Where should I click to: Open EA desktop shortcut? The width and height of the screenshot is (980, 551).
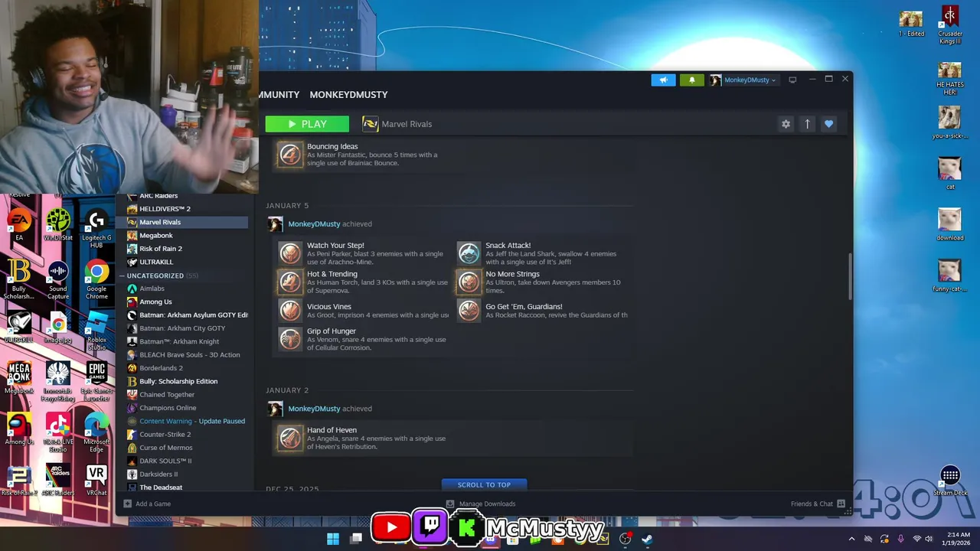19,225
